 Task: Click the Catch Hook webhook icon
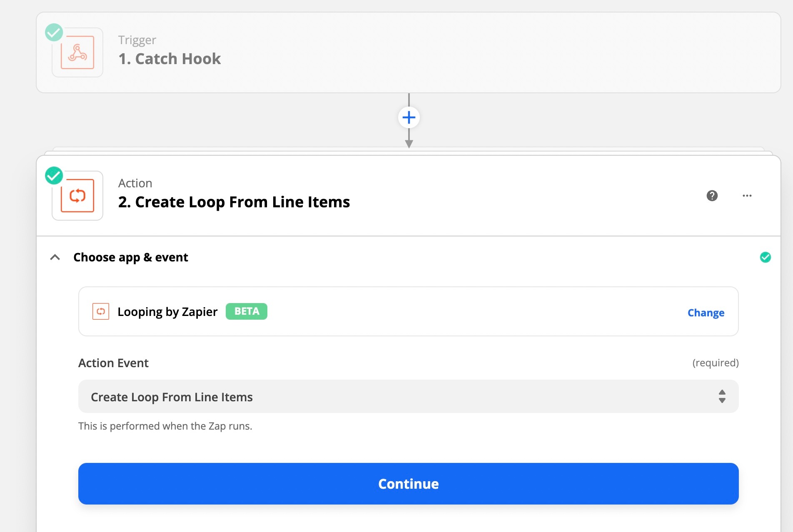pyautogui.click(x=77, y=52)
